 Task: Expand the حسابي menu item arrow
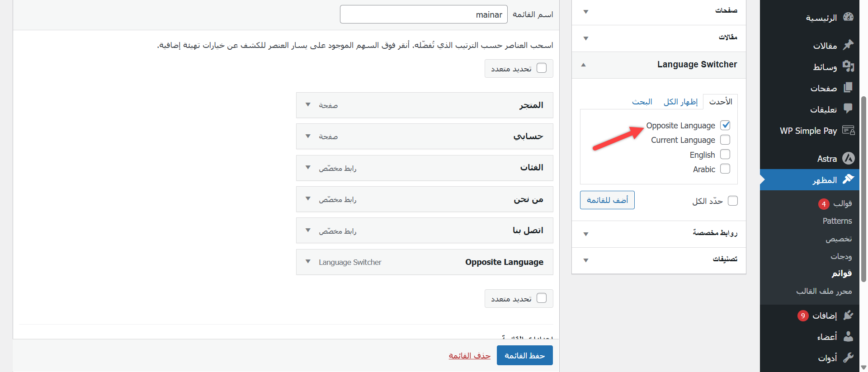click(308, 136)
